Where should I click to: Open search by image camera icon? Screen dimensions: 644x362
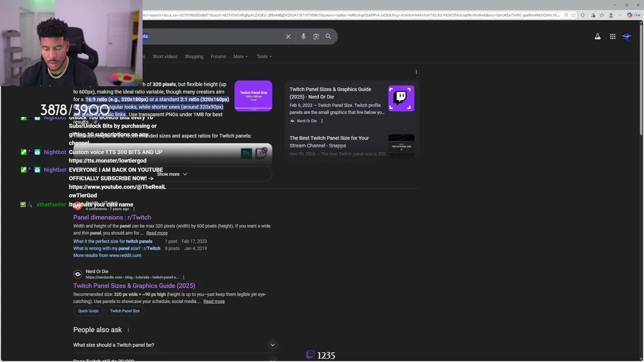[316, 36]
